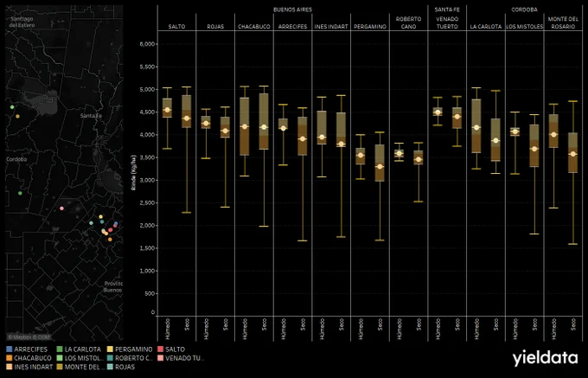Click the ROBERTO CANO Húmedo median marker
Viewport: 588px width, 378px height.
point(399,154)
